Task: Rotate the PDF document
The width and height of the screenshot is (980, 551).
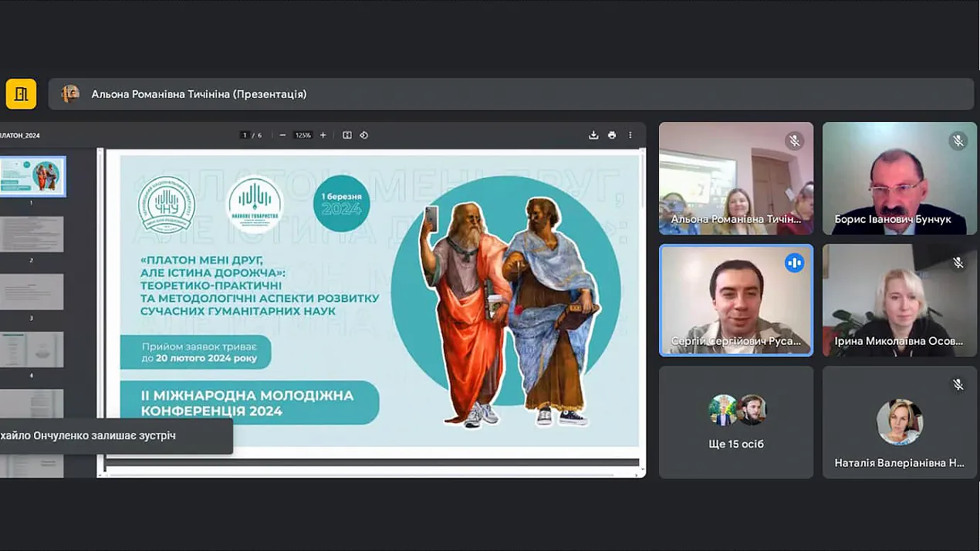Action: pyautogui.click(x=364, y=135)
